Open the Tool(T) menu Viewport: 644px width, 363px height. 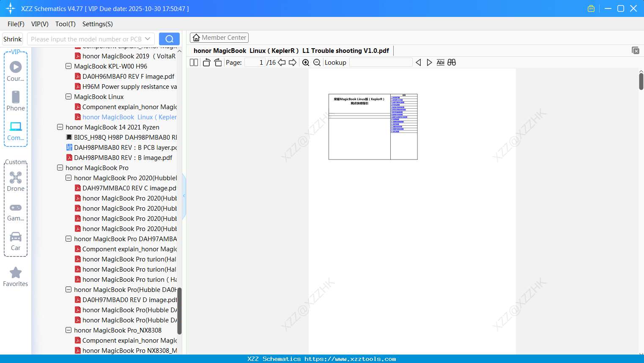pos(66,24)
